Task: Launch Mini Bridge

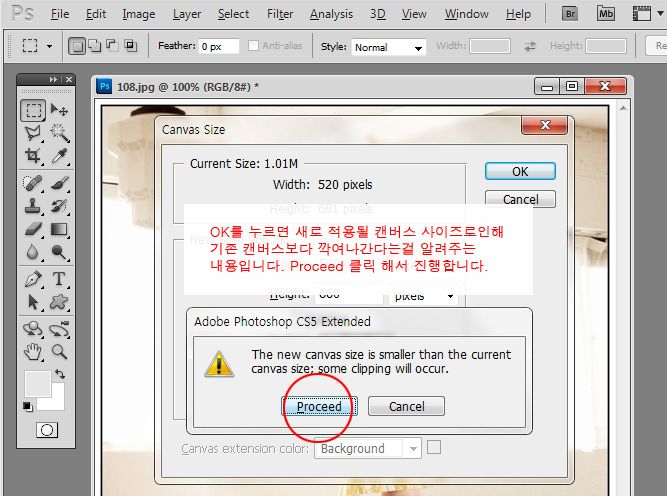Action: 606,14
